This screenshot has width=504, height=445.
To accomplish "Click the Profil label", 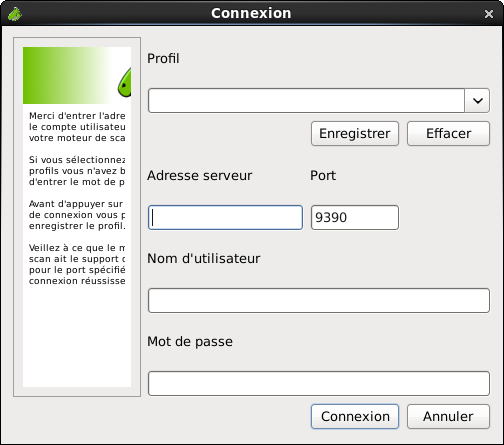I will tap(163, 59).
